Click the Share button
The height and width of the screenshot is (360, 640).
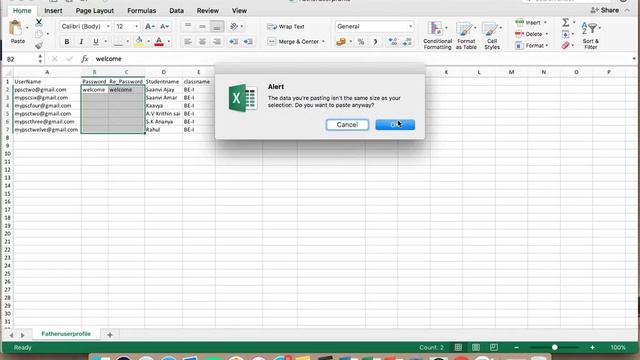[x=604, y=10]
